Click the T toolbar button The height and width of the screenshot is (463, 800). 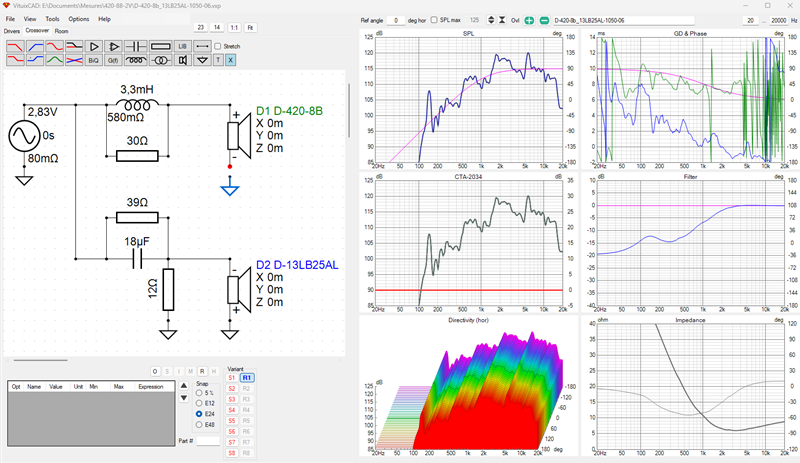(218, 60)
